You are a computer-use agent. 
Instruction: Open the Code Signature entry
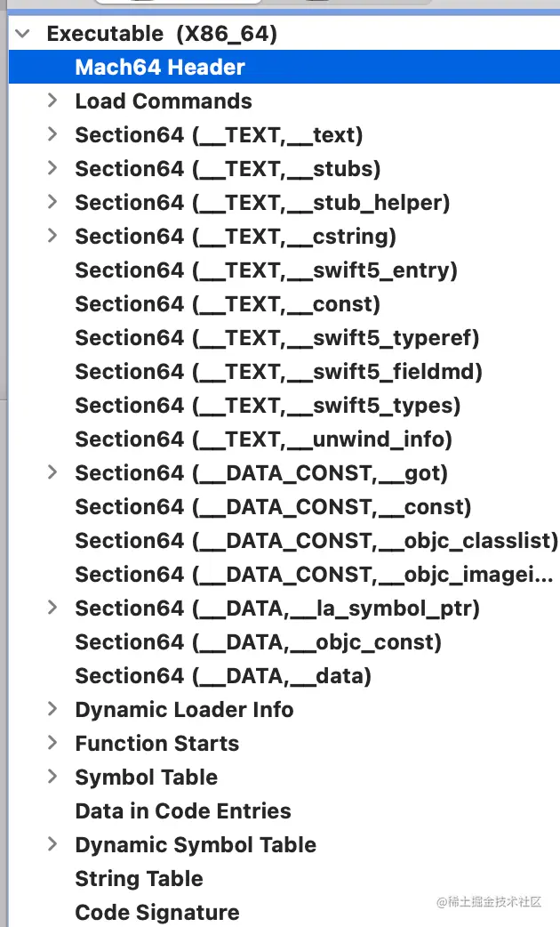157,913
